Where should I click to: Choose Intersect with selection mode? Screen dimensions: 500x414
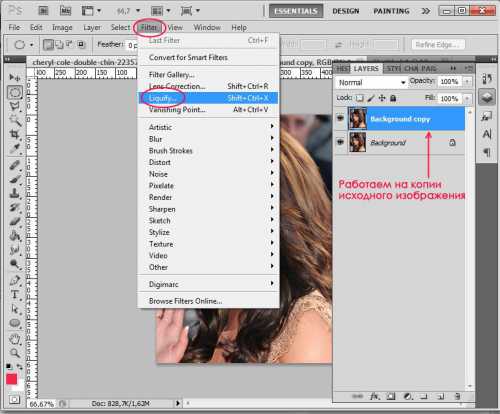tap(81, 44)
